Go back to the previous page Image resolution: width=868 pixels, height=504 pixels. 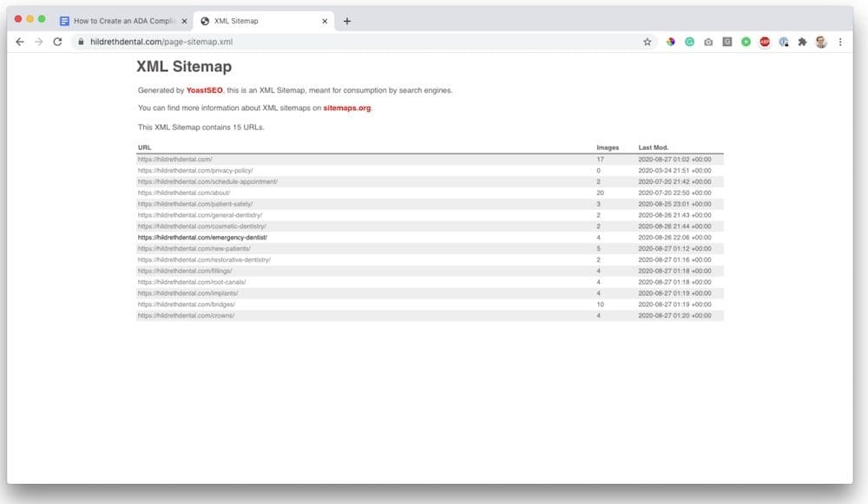click(x=20, y=42)
